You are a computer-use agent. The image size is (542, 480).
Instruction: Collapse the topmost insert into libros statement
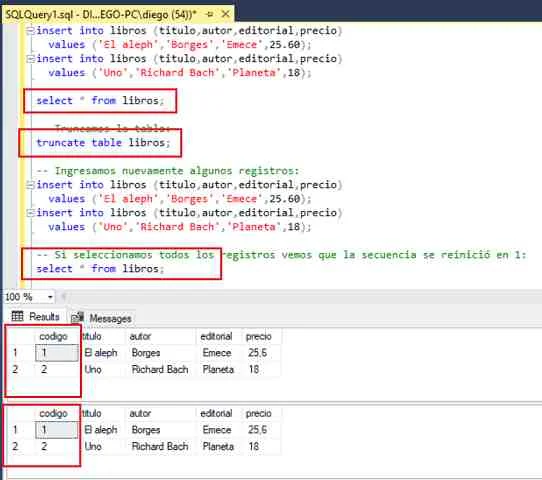click(31, 31)
